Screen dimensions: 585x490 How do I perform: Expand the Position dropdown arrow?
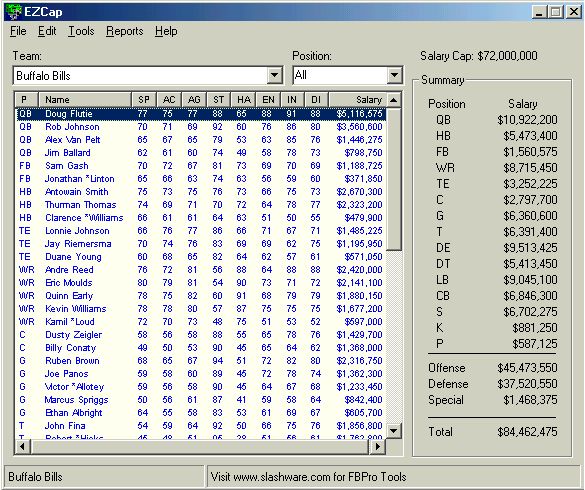394,75
